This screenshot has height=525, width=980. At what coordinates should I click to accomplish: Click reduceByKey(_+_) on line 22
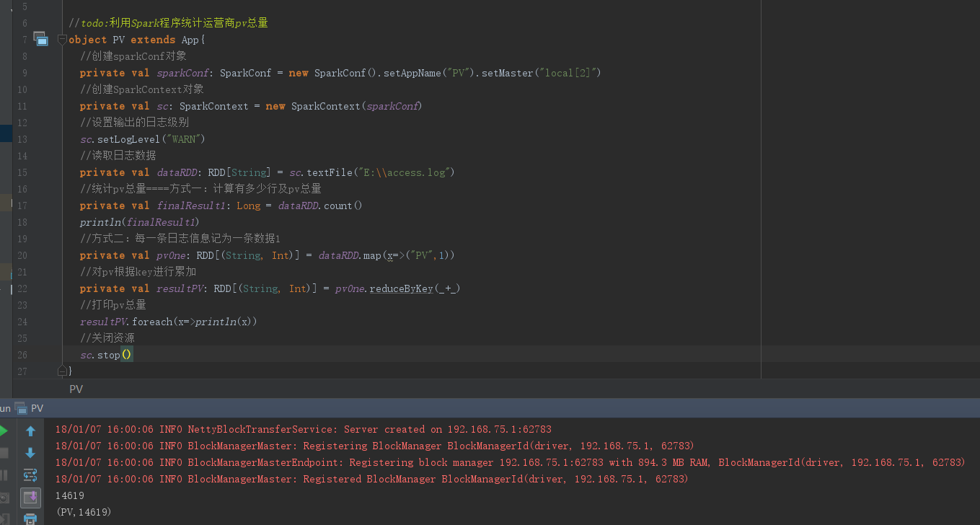415,288
